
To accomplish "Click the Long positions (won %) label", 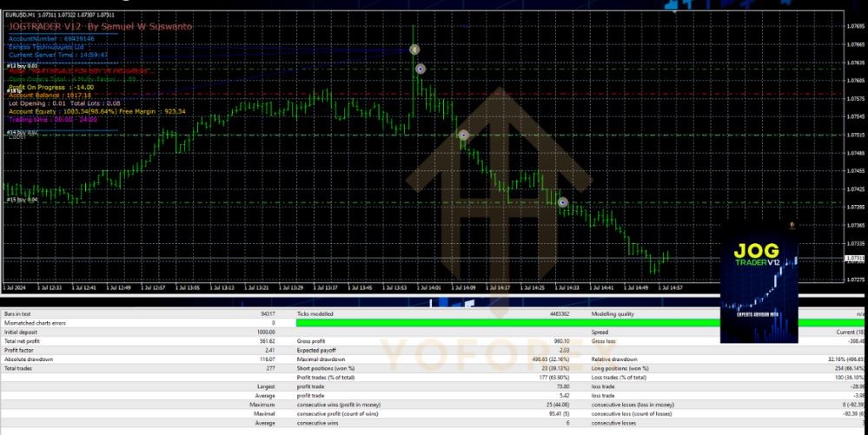I will [x=620, y=369].
